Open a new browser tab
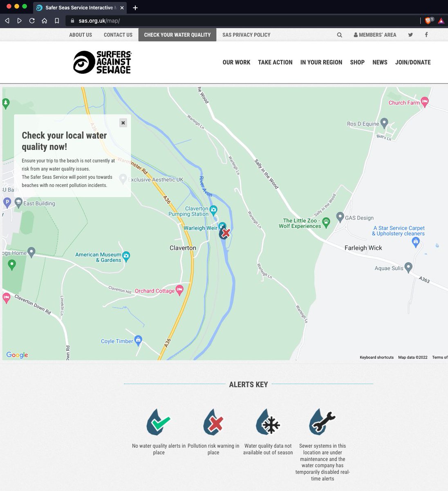448x491 pixels. (135, 8)
